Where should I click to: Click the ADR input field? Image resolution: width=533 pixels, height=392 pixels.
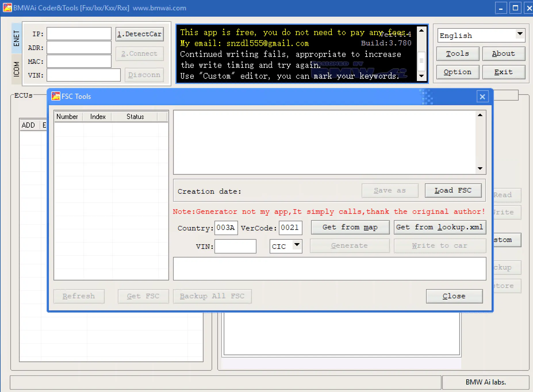coord(79,47)
